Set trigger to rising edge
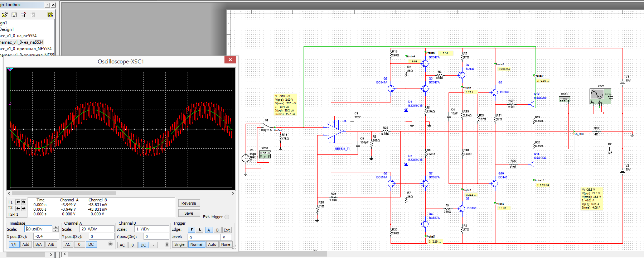Screen dimensions: 644x258 (x=192, y=230)
